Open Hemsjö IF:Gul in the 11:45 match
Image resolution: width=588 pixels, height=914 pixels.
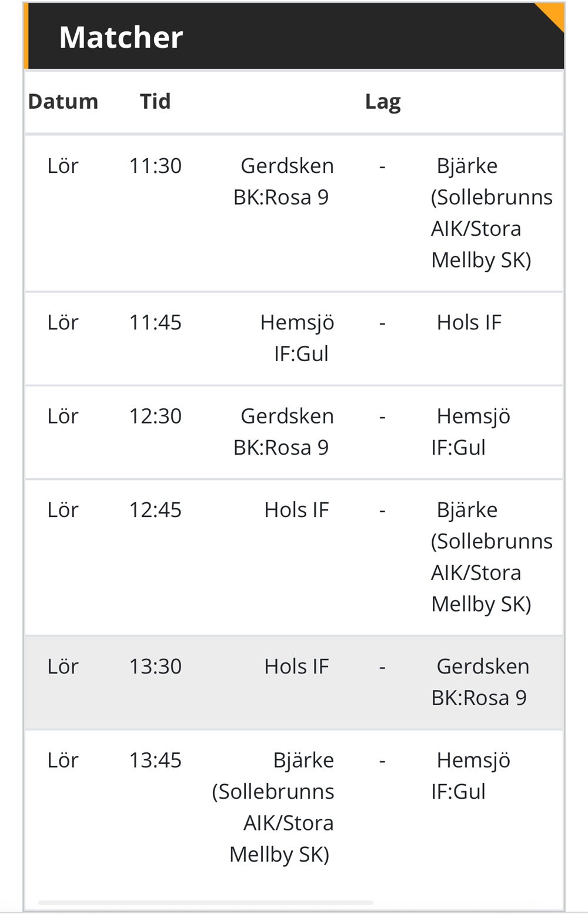(x=298, y=338)
